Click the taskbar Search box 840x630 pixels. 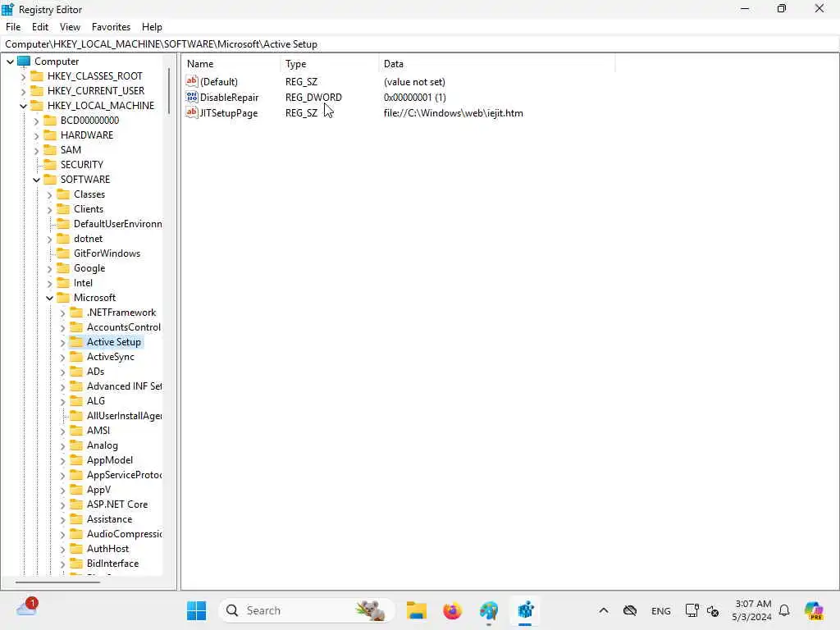307,610
